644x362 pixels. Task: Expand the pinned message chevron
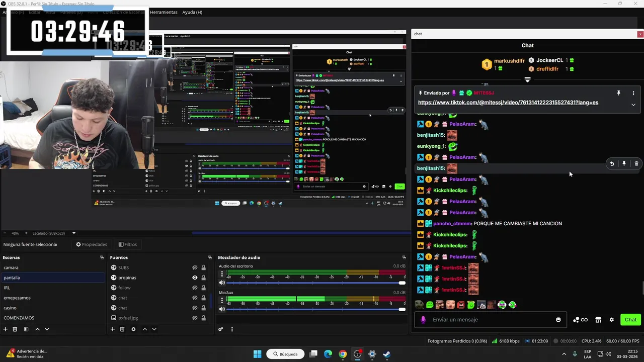633,105
